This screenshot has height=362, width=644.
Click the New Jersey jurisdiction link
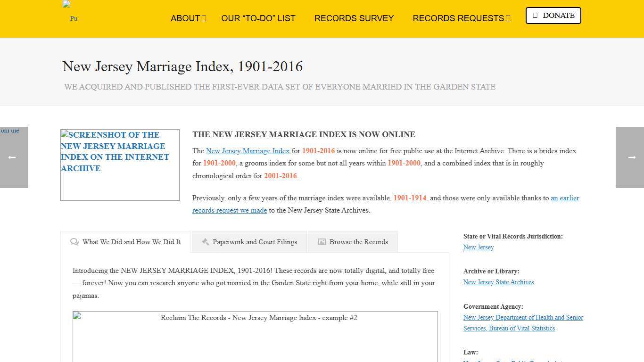click(x=478, y=247)
